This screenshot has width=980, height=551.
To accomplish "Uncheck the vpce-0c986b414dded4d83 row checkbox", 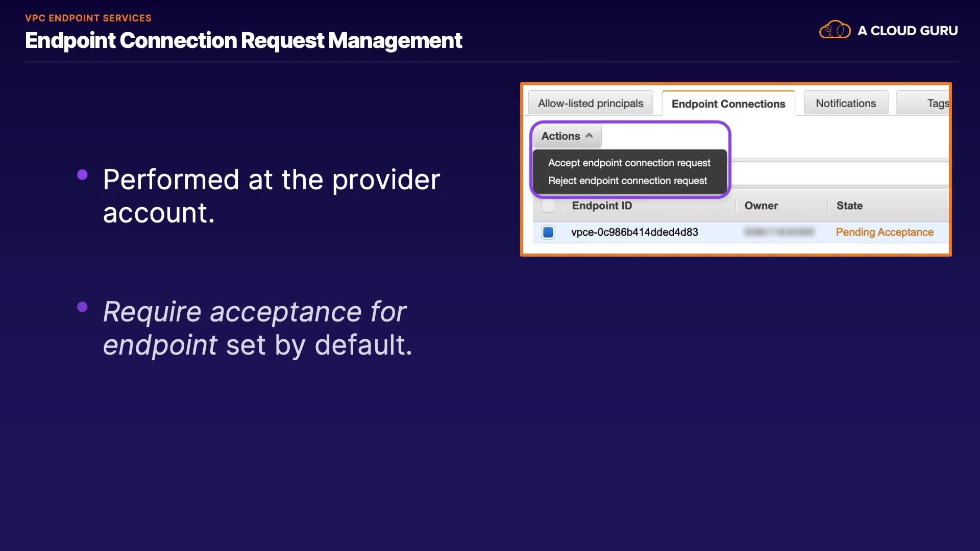I will pos(548,232).
